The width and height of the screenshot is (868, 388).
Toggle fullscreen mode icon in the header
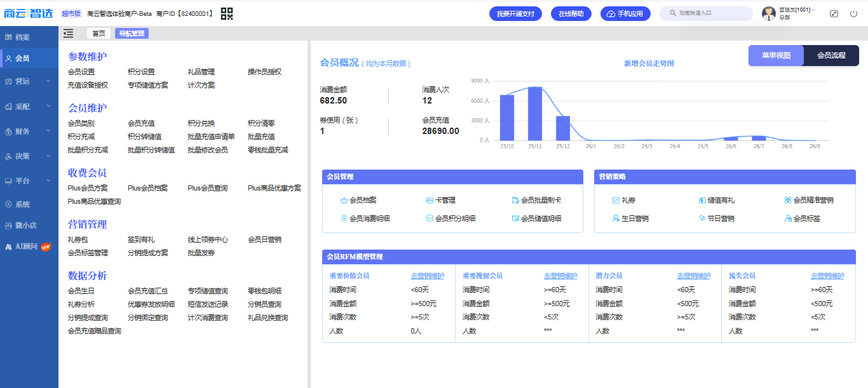[834, 13]
